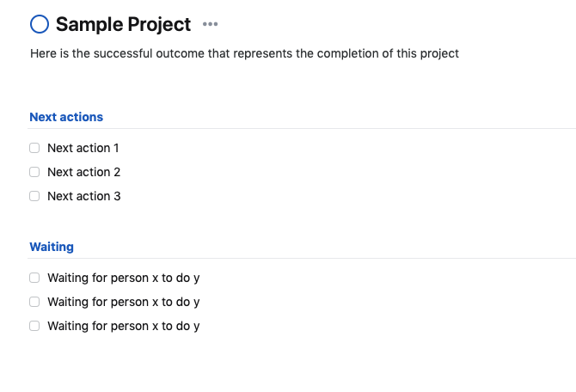Check second Waiting for person x checkbox
Screen dimensions: 576x392
point(34,302)
